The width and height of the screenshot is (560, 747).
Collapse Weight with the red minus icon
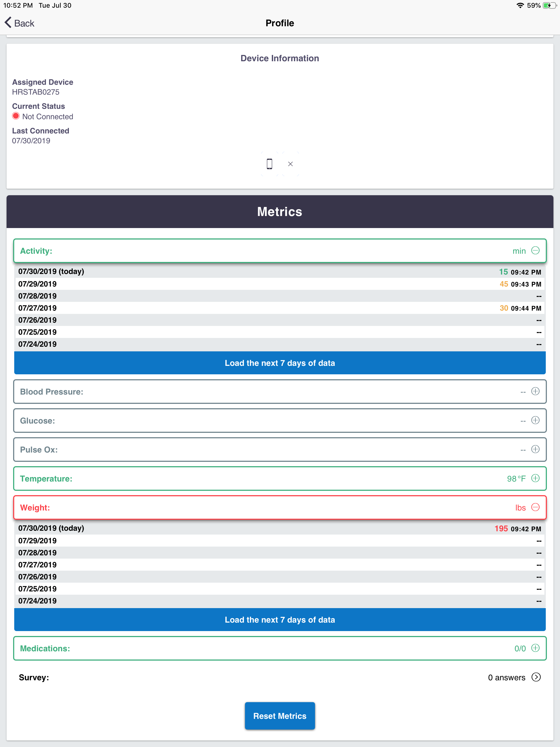535,507
